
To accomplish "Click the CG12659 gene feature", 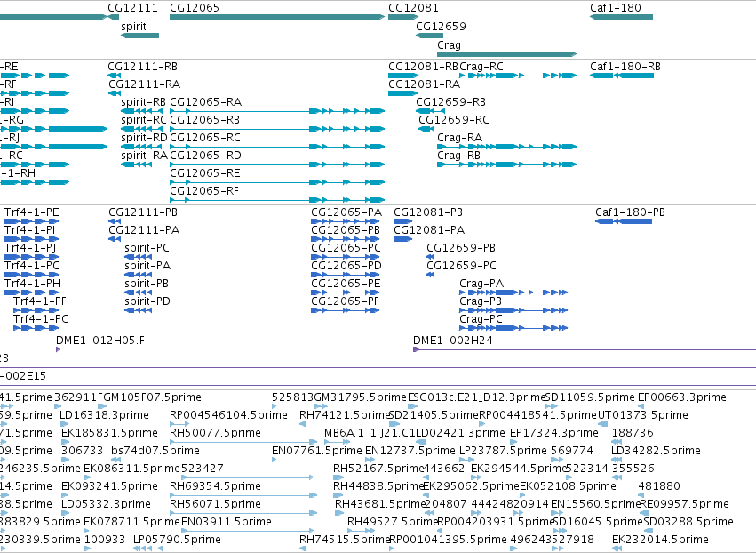I will tap(429, 36).
